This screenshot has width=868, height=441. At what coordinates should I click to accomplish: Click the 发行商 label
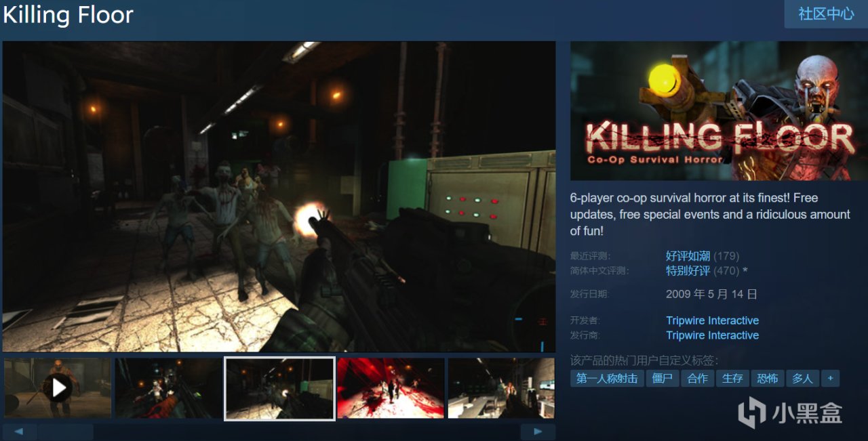[585, 335]
